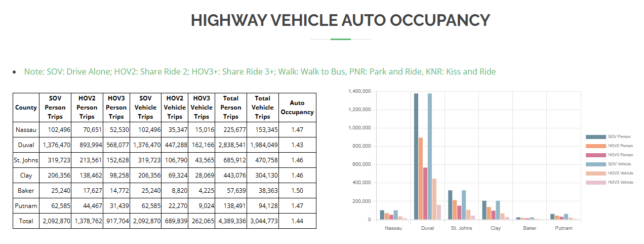Select the St. Johns row label in the table
The height and width of the screenshot is (244, 644).
coord(26,160)
